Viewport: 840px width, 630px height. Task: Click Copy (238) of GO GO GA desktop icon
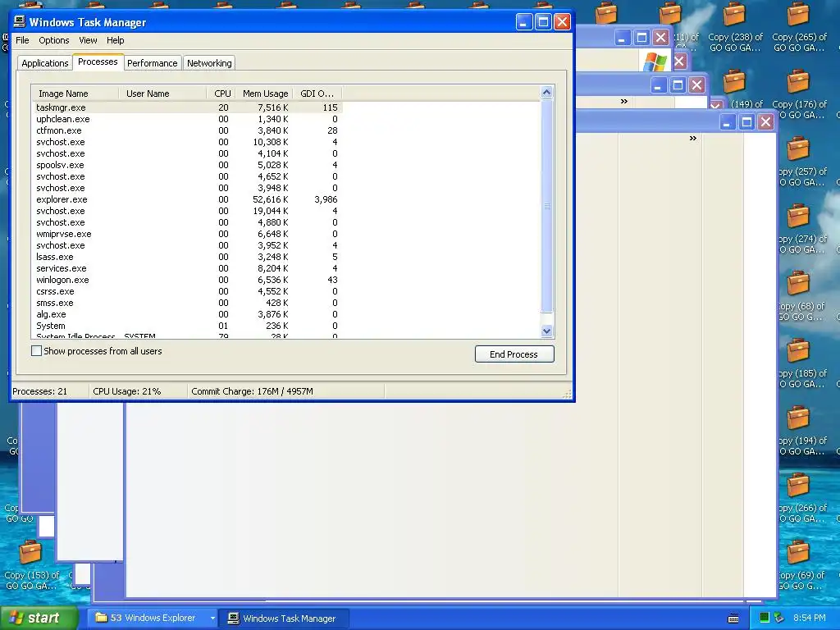click(x=735, y=26)
